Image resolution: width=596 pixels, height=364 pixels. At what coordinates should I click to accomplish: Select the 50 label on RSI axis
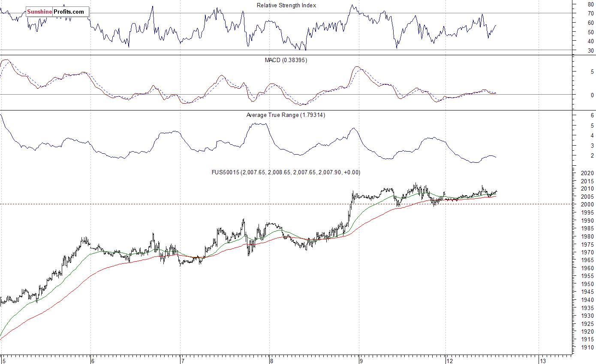590,32
